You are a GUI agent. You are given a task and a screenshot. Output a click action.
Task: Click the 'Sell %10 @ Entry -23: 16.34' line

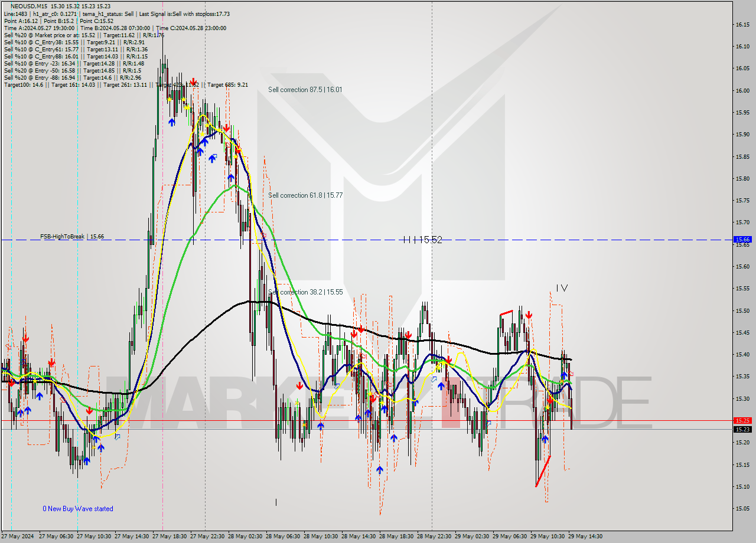tap(73, 63)
